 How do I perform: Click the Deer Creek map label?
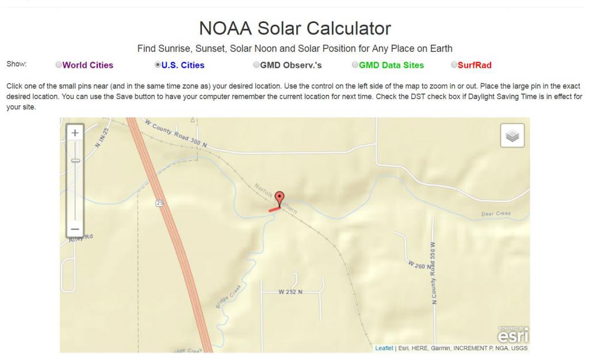coord(496,214)
